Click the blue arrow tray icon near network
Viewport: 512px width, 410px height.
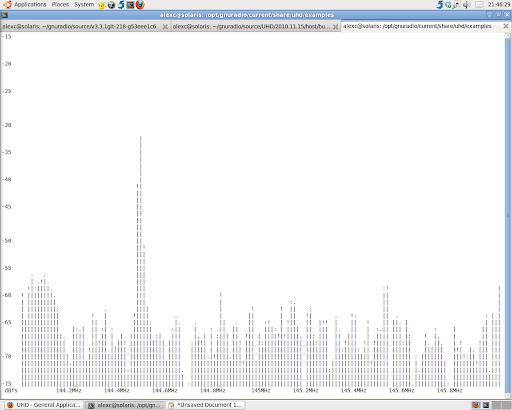pyautogui.click(x=440, y=5)
